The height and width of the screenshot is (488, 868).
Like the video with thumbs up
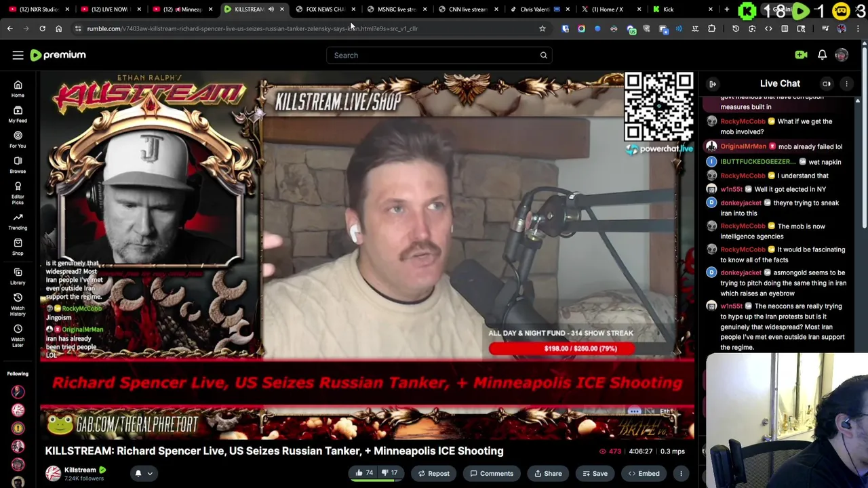[x=365, y=473]
